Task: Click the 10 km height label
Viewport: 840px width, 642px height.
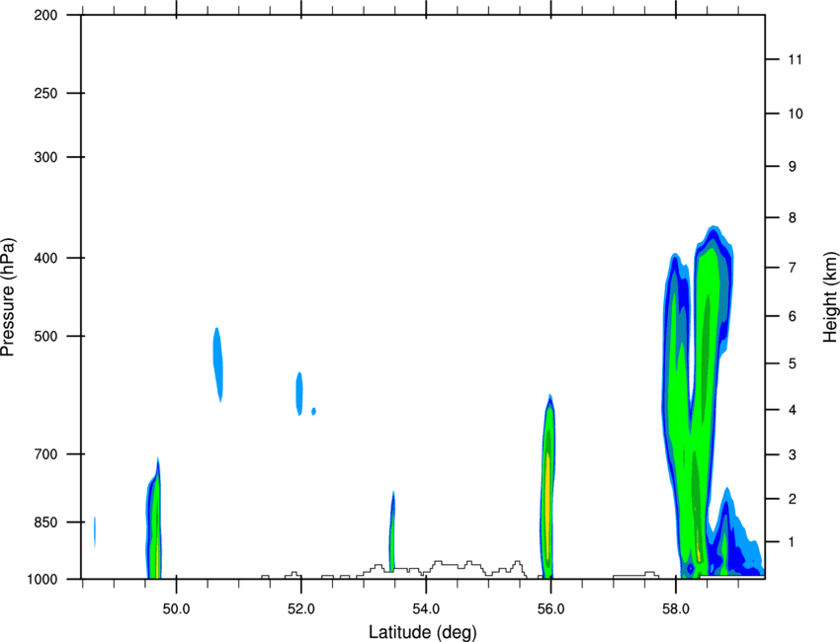Action: click(796, 114)
